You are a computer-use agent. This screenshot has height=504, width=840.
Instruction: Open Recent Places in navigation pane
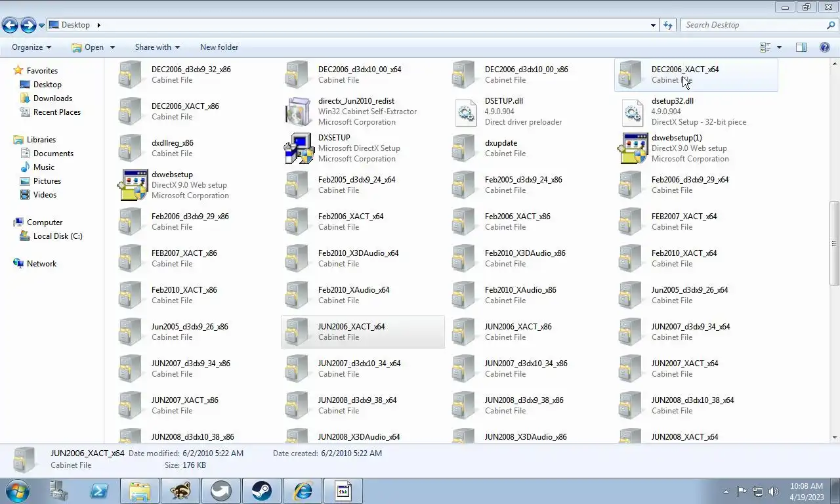57,112
